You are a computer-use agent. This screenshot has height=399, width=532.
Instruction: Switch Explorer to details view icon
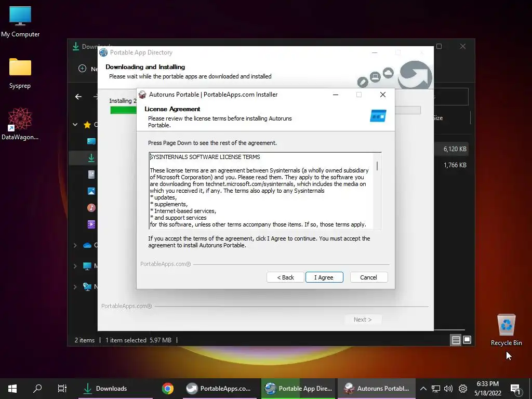[456, 340]
